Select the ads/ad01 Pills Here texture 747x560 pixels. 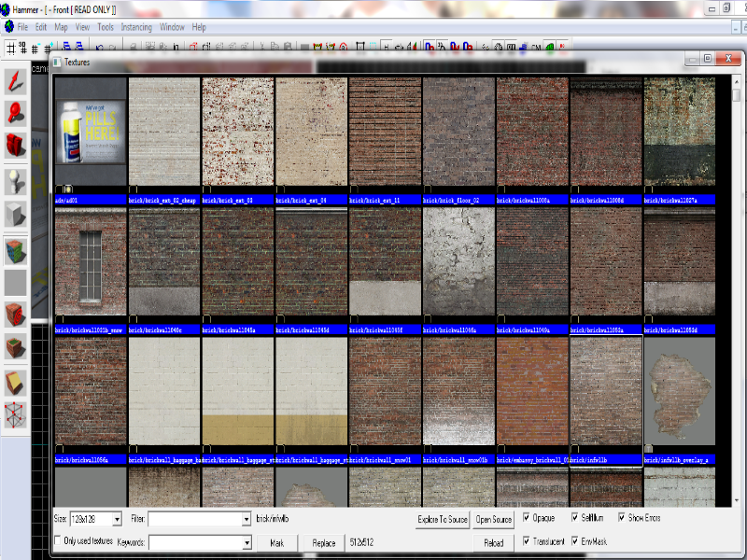tap(91, 132)
